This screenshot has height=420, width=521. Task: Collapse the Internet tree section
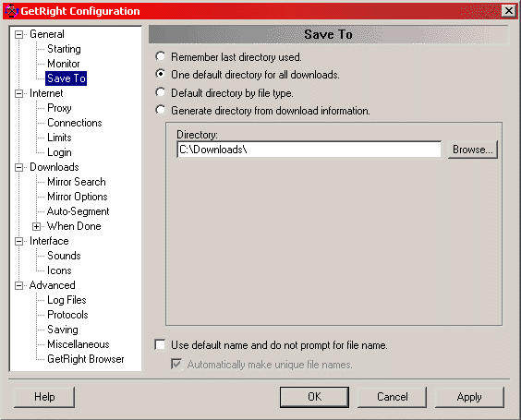pos(19,93)
